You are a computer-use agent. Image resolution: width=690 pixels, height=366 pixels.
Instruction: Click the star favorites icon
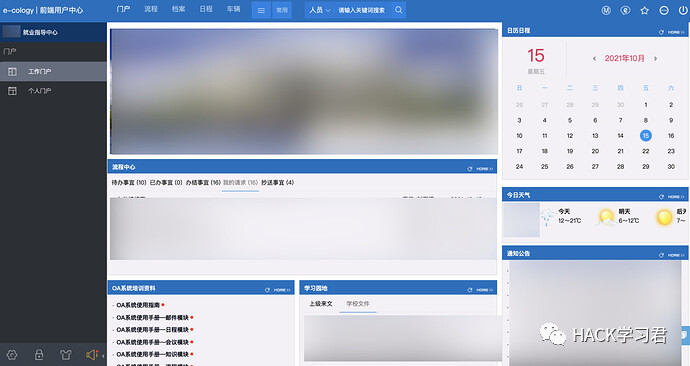644,10
